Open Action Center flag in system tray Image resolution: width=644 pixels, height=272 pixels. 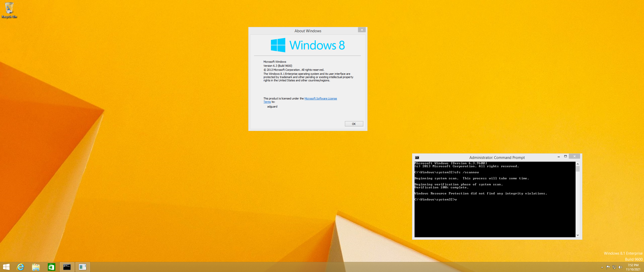(608, 267)
